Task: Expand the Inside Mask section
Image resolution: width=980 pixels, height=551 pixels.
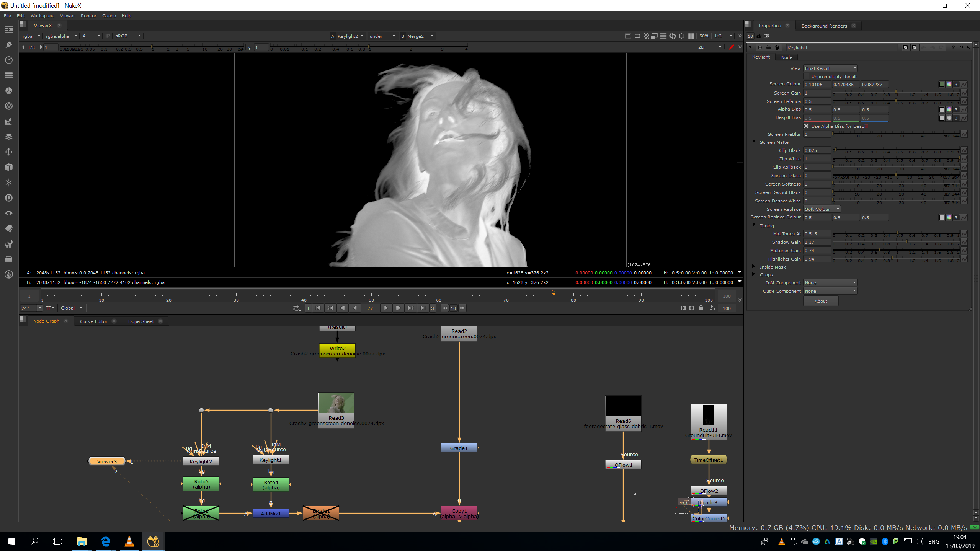Action: (x=754, y=267)
